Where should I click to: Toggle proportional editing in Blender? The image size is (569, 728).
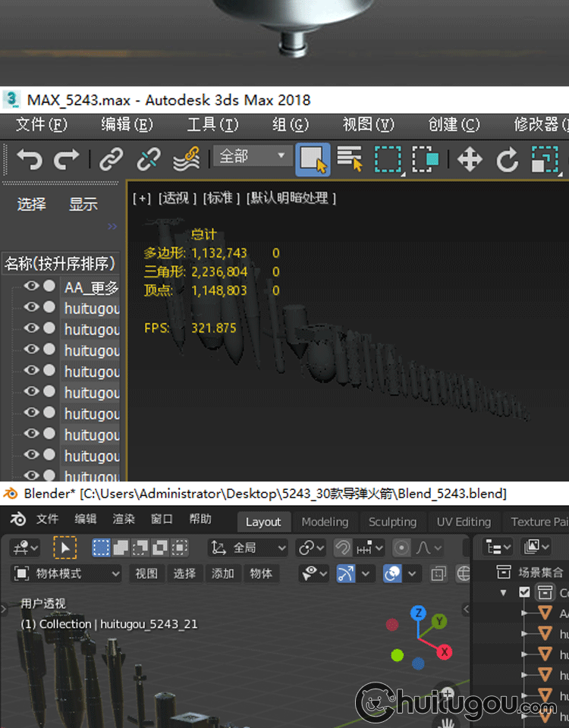(402, 548)
